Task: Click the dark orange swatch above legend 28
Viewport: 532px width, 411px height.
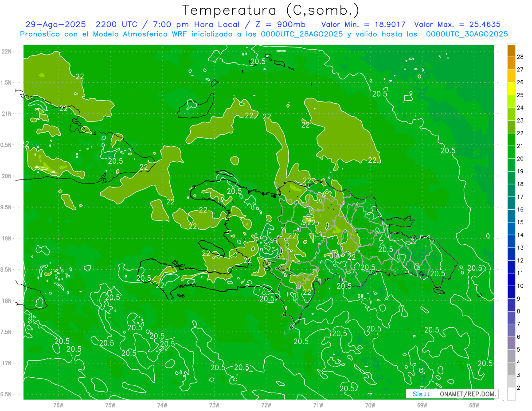Action: click(511, 51)
